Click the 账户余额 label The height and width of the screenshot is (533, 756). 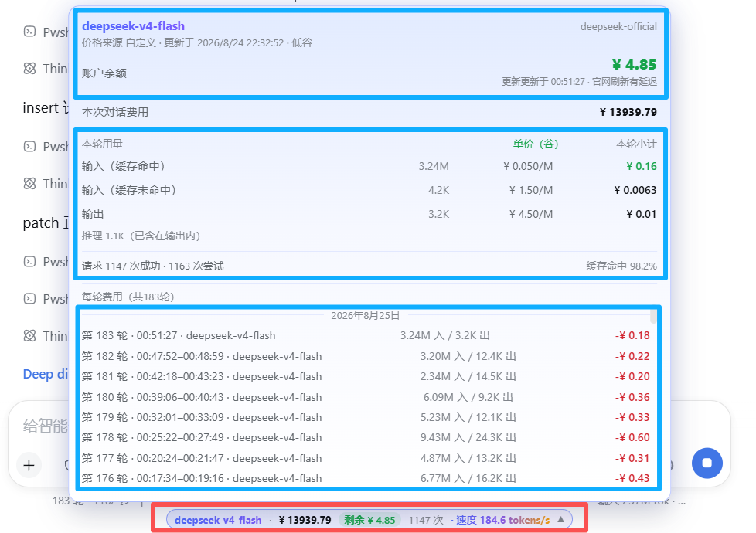coord(104,73)
